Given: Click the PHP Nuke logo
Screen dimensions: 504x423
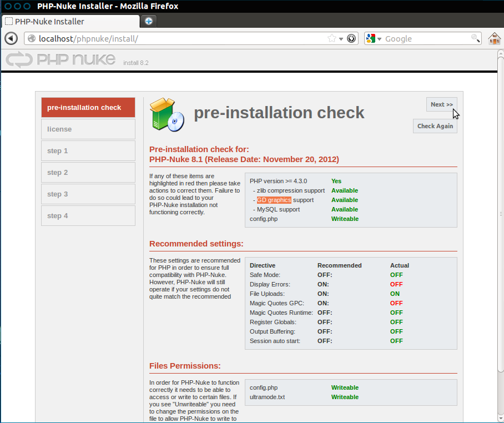Looking at the screenshot, I should tap(61, 60).
